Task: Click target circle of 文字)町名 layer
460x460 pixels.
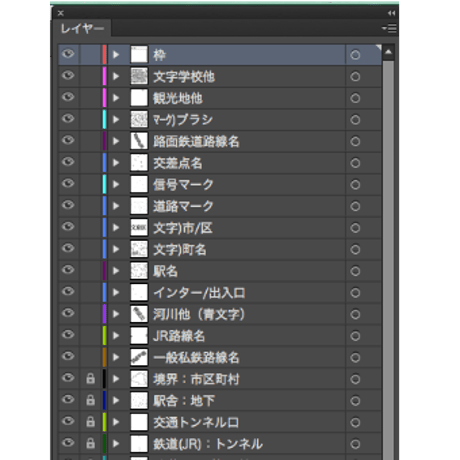Action: coord(355,250)
